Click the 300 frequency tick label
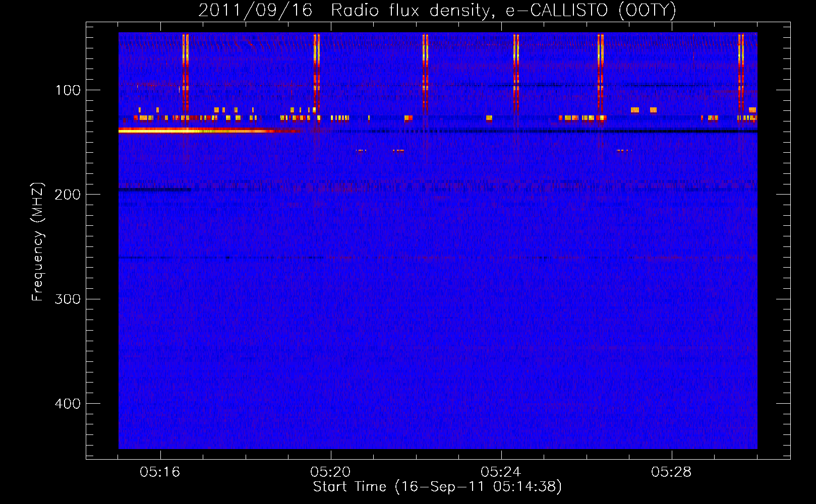816x504 pixels. tap(68, 299)
